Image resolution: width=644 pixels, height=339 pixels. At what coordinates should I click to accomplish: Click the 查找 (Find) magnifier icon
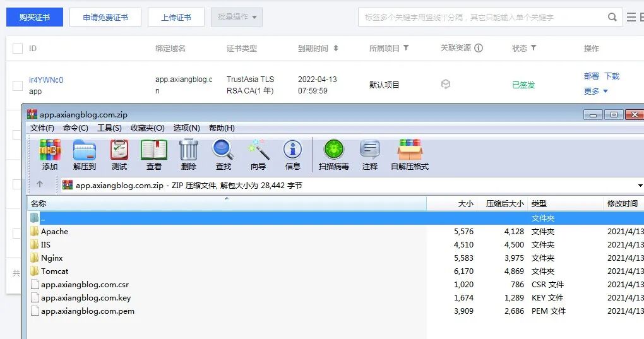click(223, 150)
